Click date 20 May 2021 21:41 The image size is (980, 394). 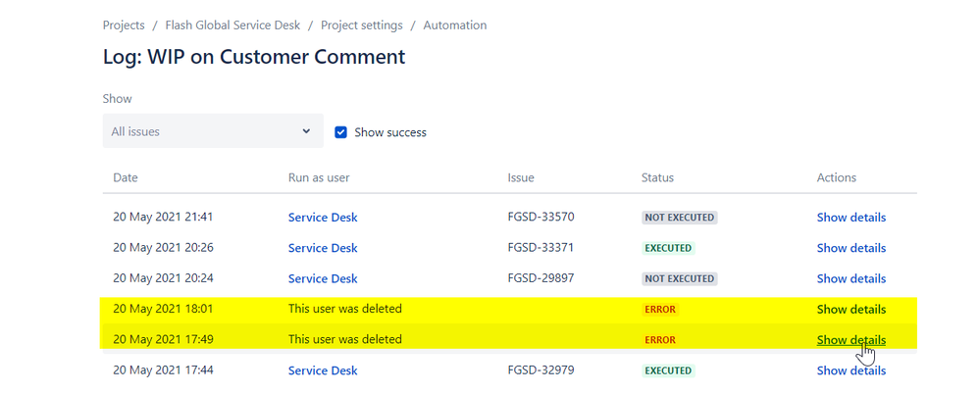coord(163,218)
